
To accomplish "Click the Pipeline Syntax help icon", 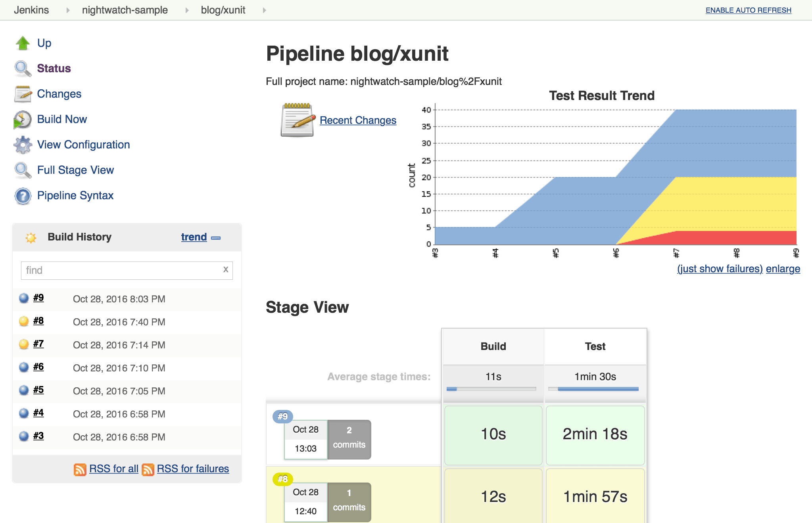I will tap(23, 196).
